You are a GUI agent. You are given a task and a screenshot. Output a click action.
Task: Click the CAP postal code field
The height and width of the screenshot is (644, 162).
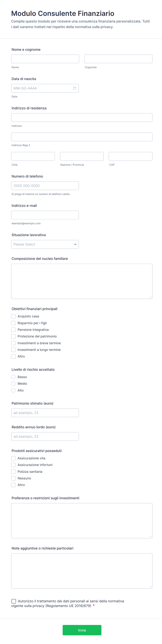130,156
